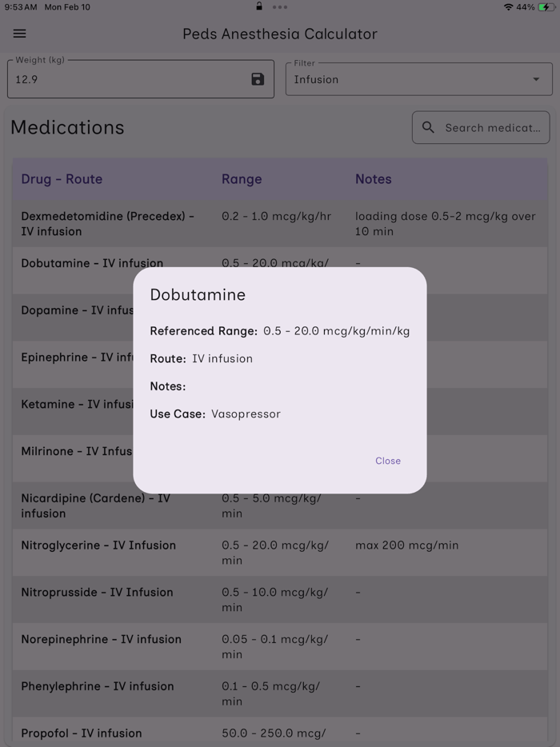Click the ellipsis icon in the status bar
This screenshot has height=747, width=560.
click(279, 7)
